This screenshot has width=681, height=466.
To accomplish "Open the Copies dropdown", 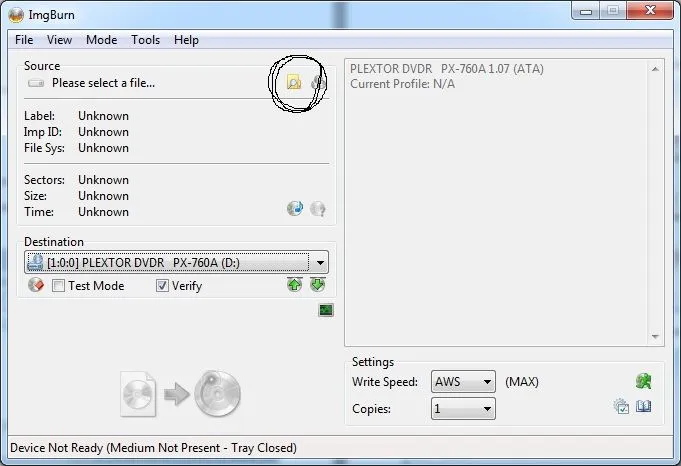I will click(x=463, y=409).
